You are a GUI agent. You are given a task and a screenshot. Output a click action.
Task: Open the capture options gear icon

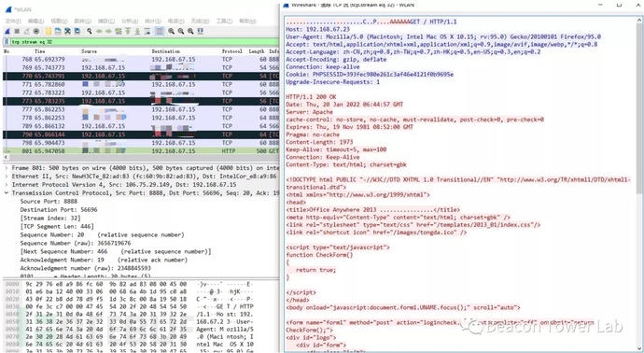(x=36, y=31)
